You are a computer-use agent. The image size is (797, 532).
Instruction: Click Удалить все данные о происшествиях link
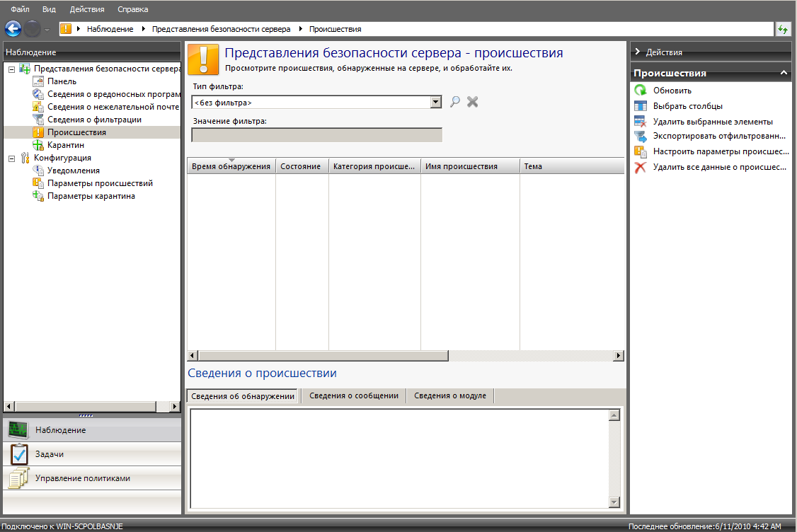coord(720,168)
